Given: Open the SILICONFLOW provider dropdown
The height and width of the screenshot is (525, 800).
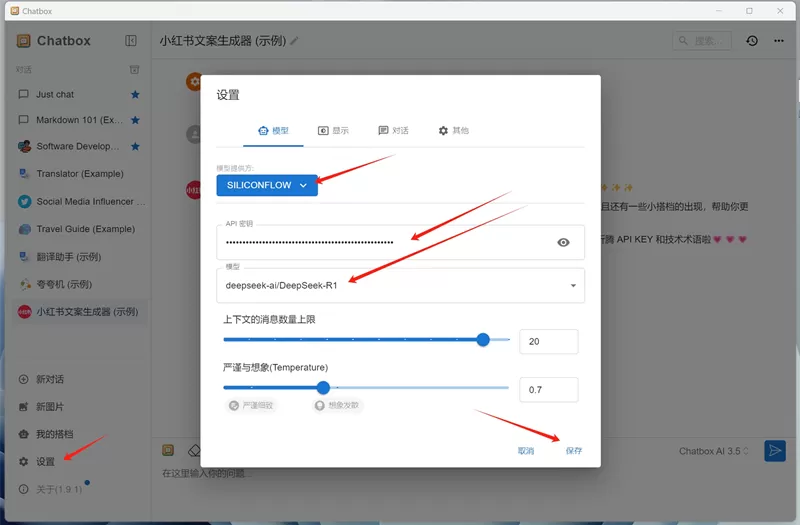Looking at the screenshot, I should point(267,185).
